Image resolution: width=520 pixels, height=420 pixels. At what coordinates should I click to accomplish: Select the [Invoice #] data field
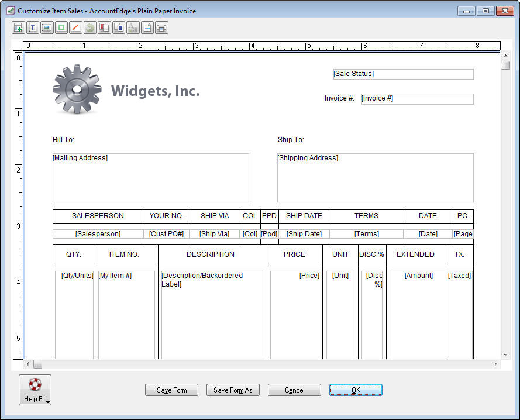tap(417, 99)
